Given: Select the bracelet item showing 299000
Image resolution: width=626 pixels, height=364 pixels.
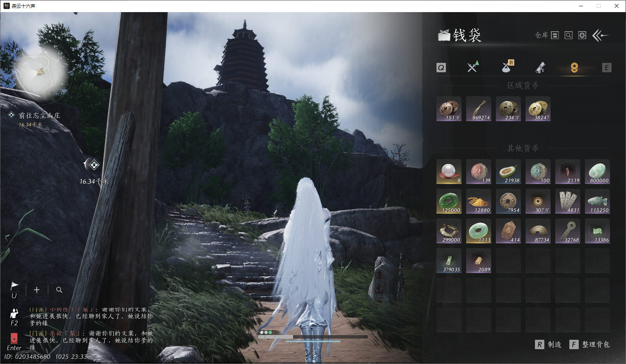Looking at the screenshot, I should [449, 231].
